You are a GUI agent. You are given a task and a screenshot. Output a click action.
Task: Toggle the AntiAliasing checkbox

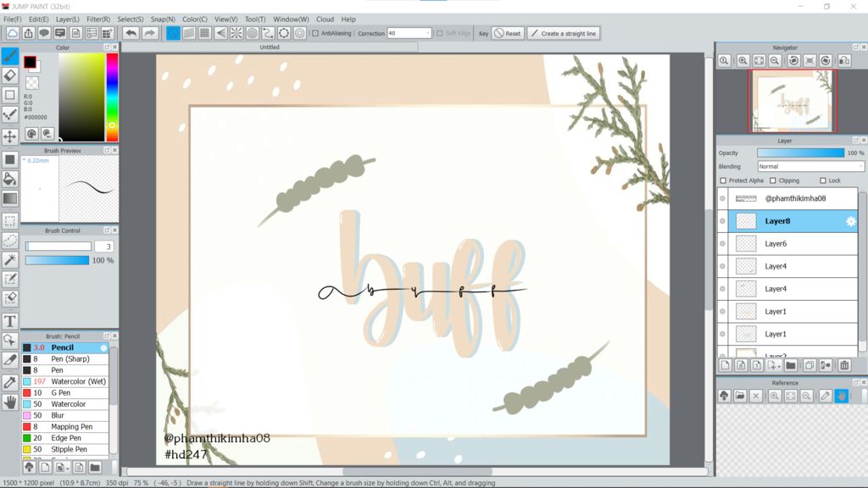[315, 33]
